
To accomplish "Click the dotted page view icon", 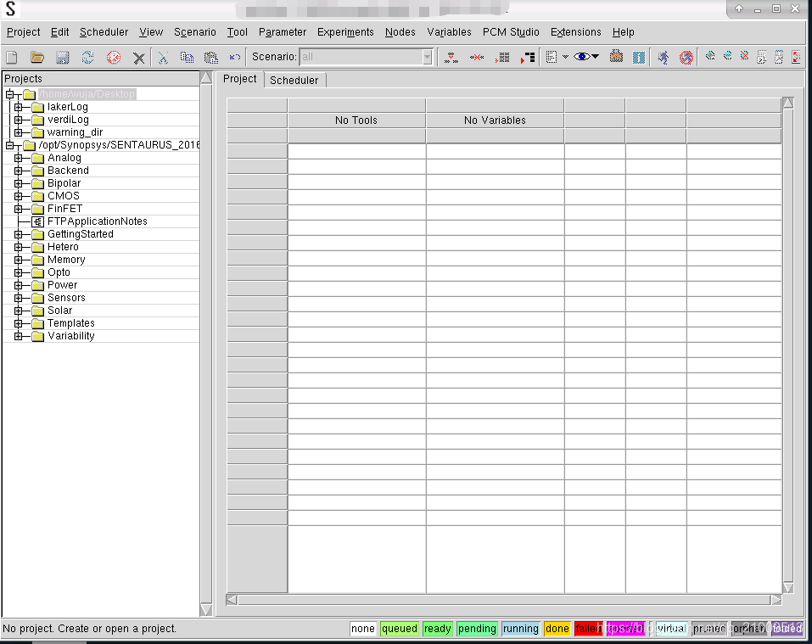I will coord(552,57).
